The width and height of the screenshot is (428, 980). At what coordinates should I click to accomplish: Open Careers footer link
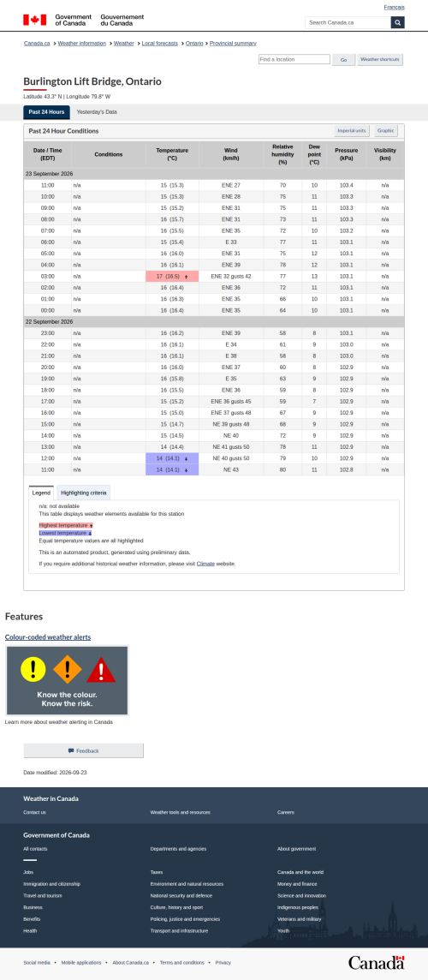[x=286, y=812]
